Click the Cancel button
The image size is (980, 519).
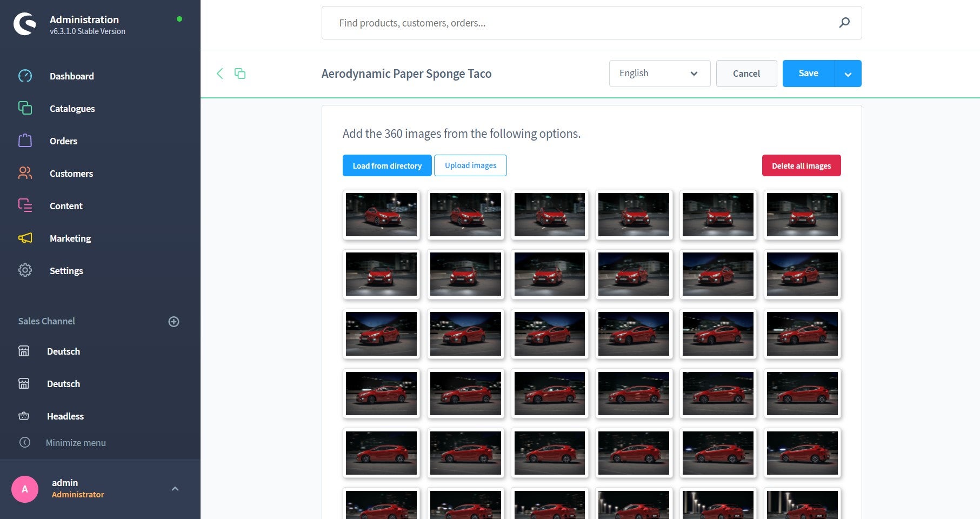coord(746,74)
